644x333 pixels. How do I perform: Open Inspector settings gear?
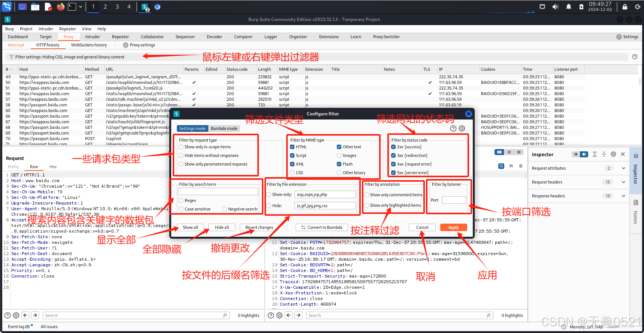pos(613,154)
